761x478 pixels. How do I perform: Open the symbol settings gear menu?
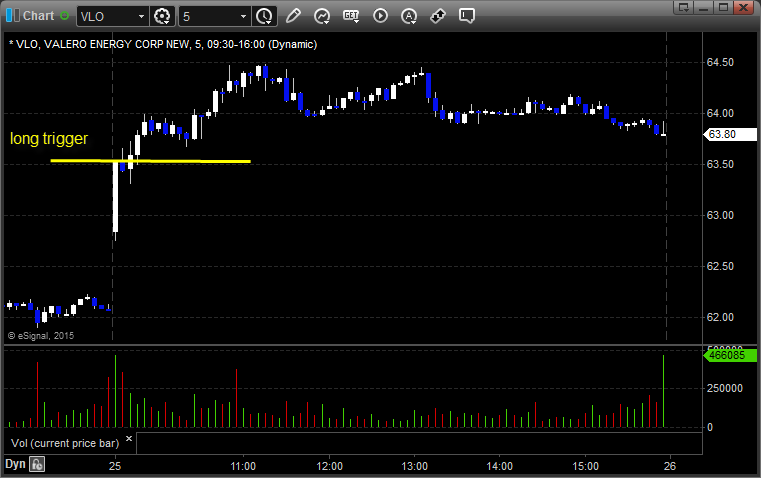pyautogui.click(x=162, y=16)
